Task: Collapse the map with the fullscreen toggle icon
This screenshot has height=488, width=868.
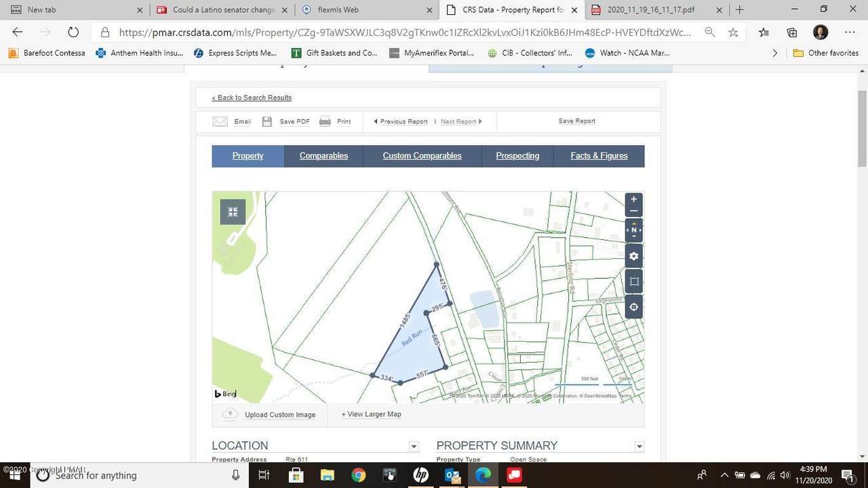Action: [233, 212]
